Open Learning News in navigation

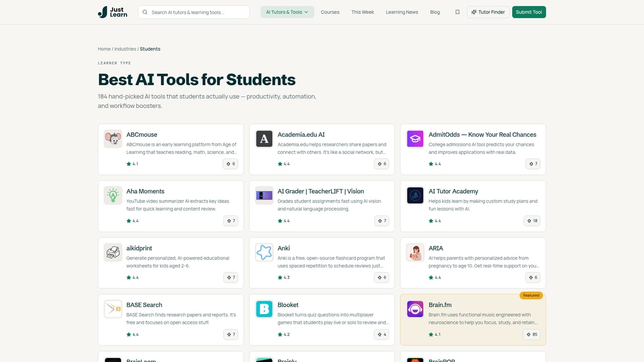click(402, 12)
